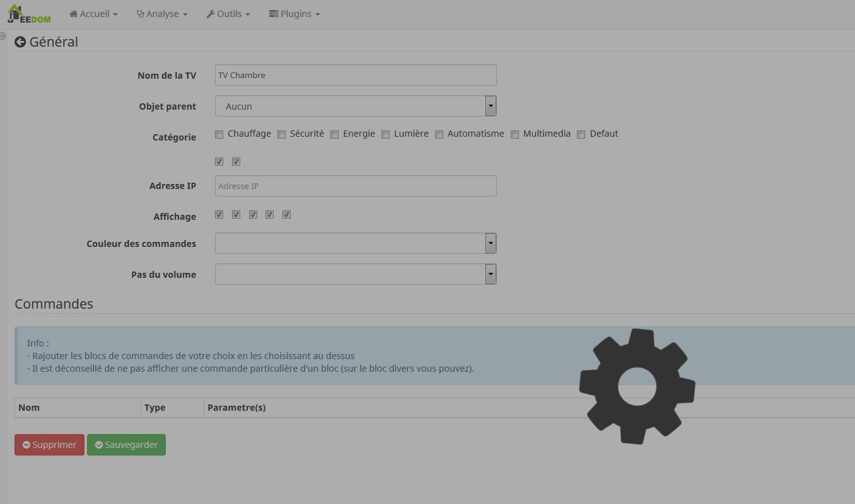
Task: Check the Sécurité category box
Action: click(282, 134)
